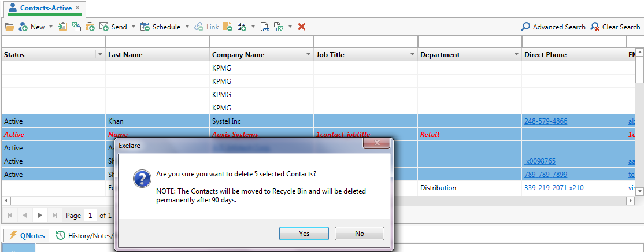644x252 pixels.
Task: Open Job Title column filter dropdown
Action: point(413,54)
